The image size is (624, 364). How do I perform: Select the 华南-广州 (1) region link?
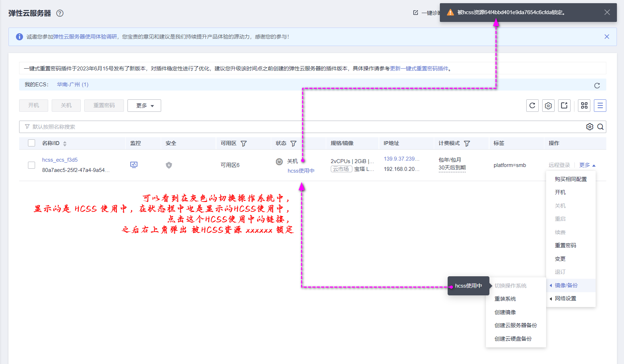[x=73, y=85]
